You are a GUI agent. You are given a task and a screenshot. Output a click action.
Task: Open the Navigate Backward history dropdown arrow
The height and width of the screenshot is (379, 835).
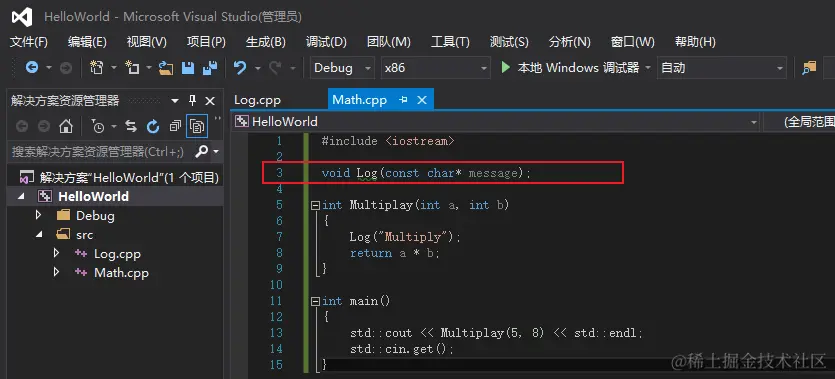[48, 68]
